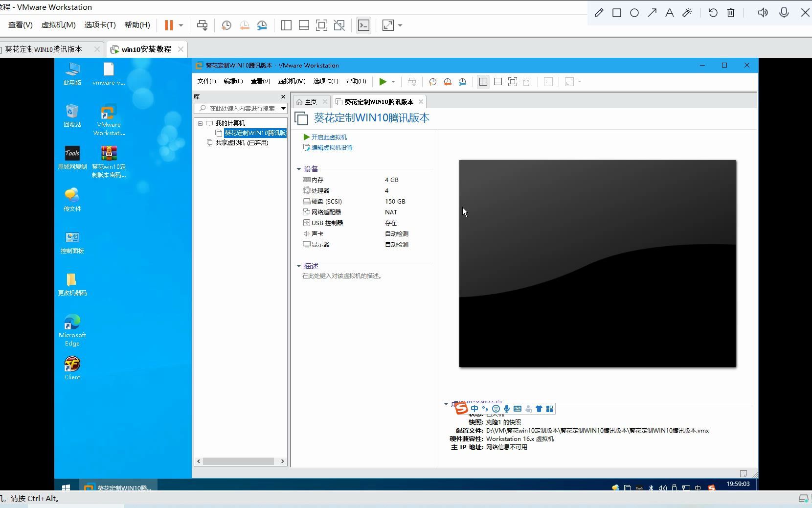Open outer 选项卡(T) menu

[100, 25]
